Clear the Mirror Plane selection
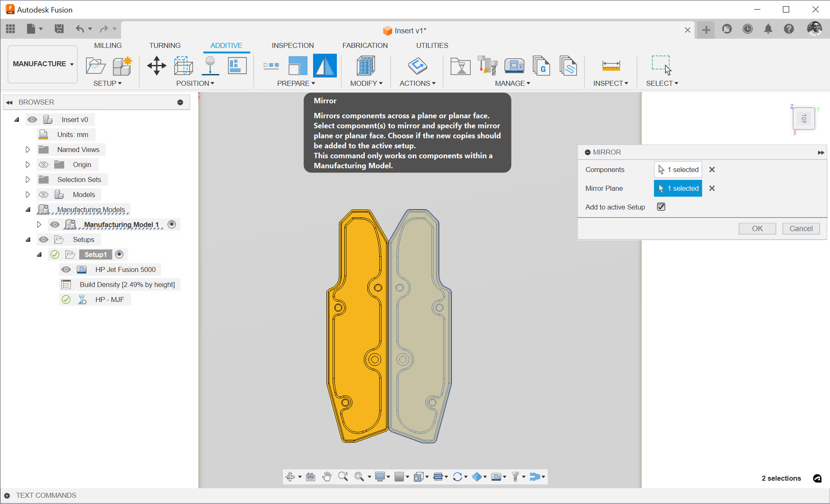830x504 pixels. point(712,188)
